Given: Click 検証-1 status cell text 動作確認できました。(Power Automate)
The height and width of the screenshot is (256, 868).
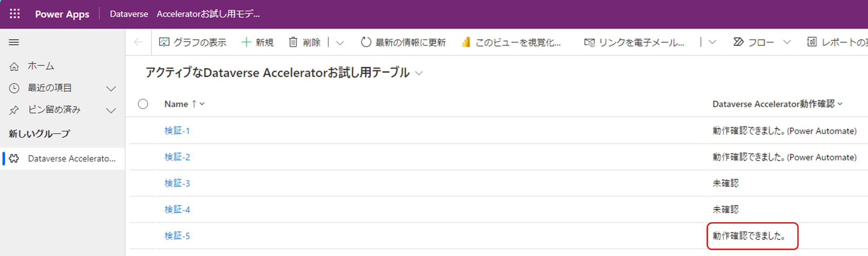Looking at the screenshot, I should (785, 131).
